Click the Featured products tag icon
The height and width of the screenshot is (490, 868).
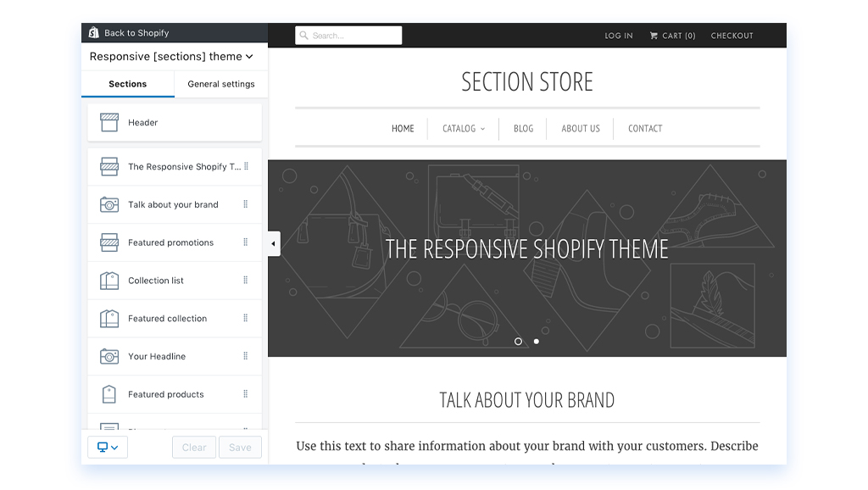pyautogui.click(x=108, y=394)
